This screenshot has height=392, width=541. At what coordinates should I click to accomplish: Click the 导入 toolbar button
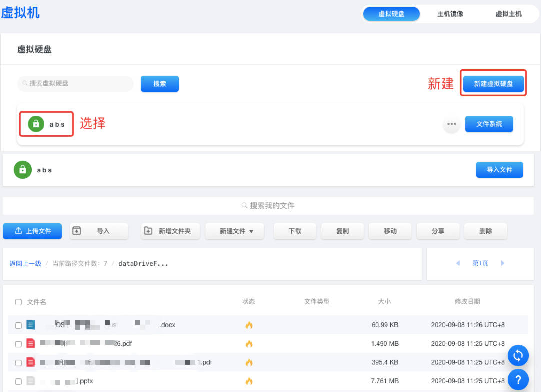(99, 231)
